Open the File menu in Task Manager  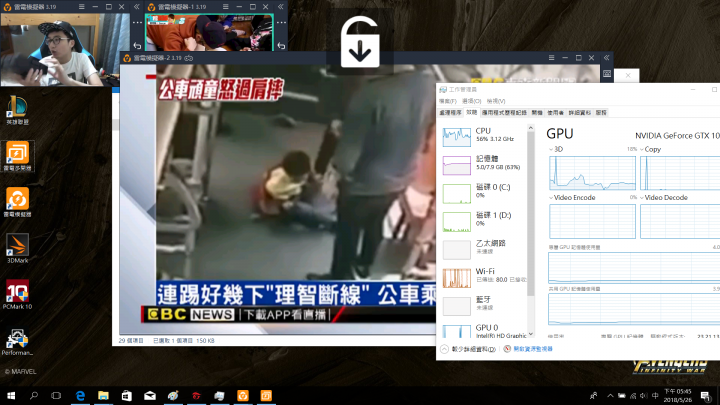447,101
